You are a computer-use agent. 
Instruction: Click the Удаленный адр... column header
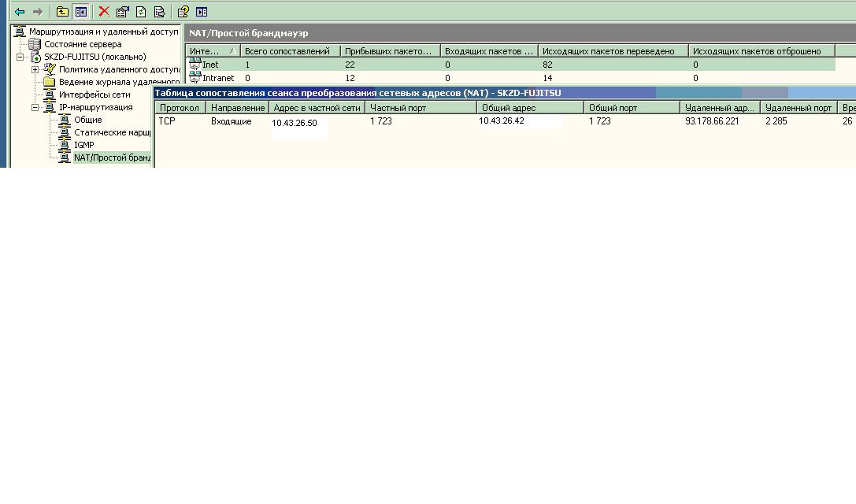(720, 108)
